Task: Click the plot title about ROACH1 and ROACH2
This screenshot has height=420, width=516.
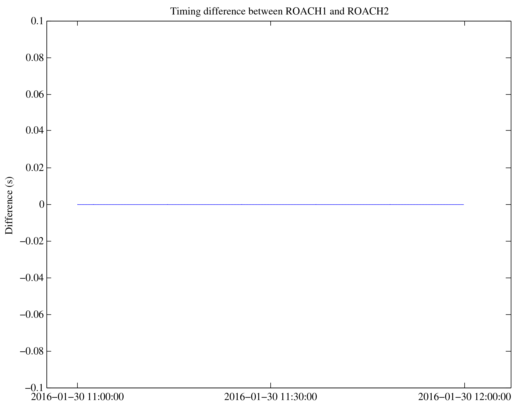Action: coord(279,11)
